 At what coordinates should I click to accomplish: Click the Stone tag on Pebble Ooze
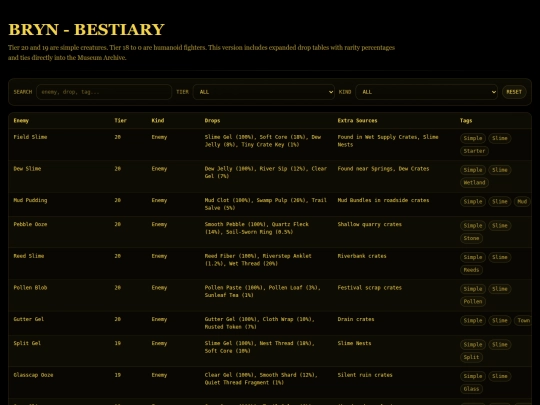(471, 238)
